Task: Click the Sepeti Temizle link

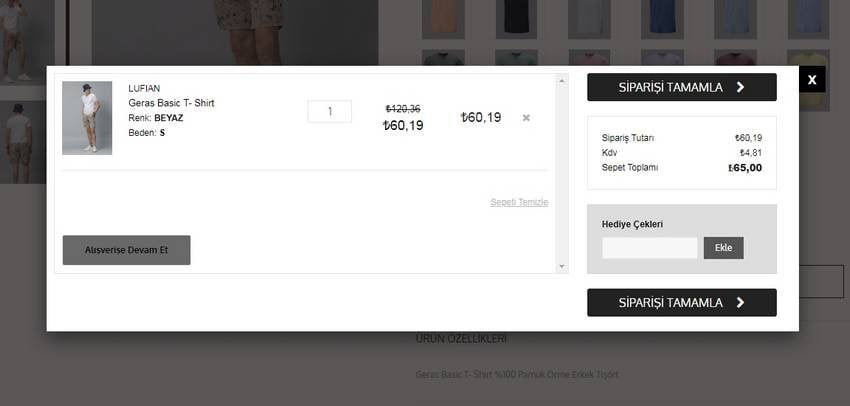Action: click(x=519, y=202)
